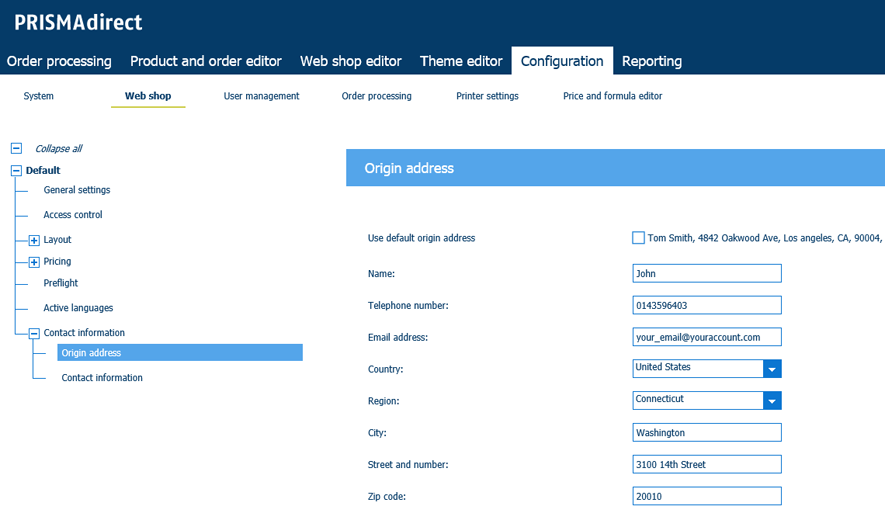Expand the Pricing tree node
Screen dimensions: 885x527
coord(34,262)
